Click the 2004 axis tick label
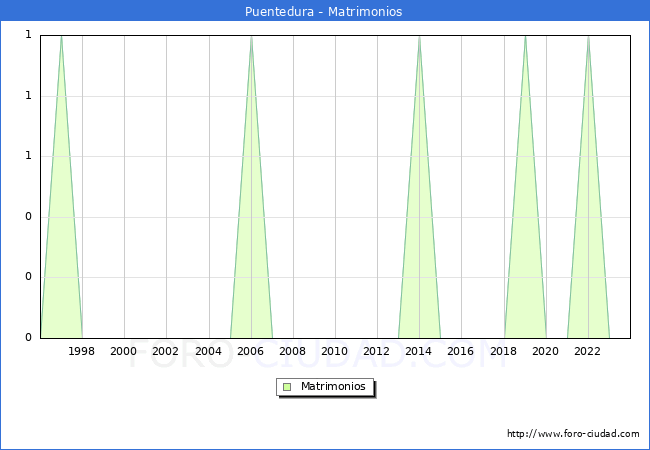This screenshot has height=450, width=650. (208, 351)
